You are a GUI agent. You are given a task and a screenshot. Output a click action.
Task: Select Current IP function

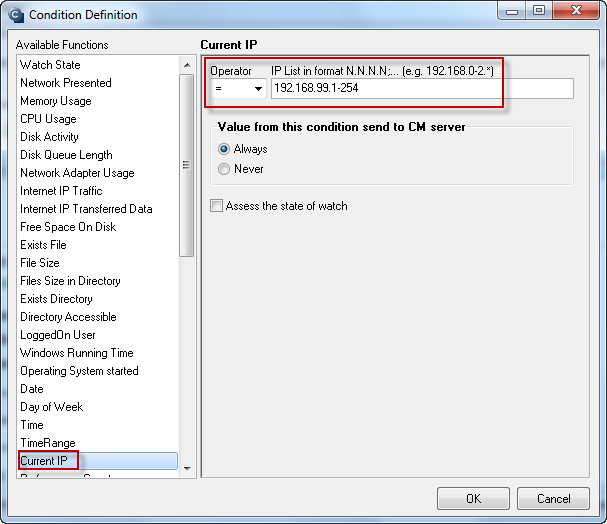tap(98, 461)
